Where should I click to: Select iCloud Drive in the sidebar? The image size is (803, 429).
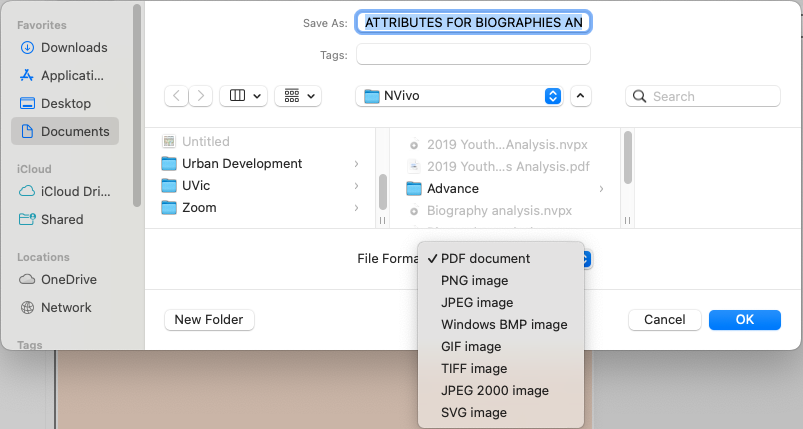pos(75,191)
